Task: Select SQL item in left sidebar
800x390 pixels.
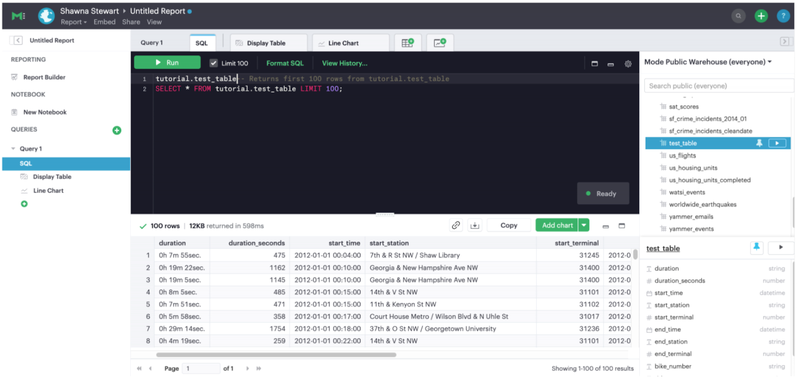Action: tap(65, 163)
